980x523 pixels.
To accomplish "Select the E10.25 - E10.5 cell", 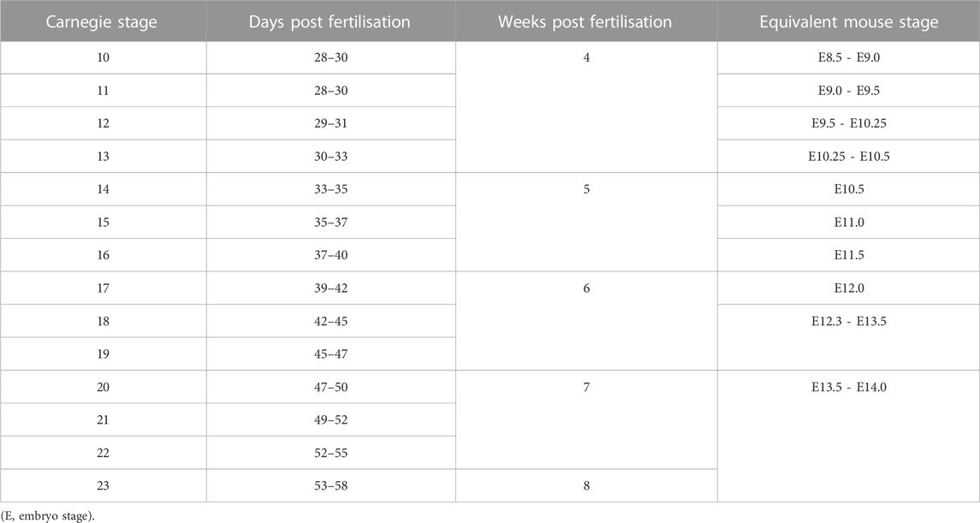I will [x=849, y=156].
